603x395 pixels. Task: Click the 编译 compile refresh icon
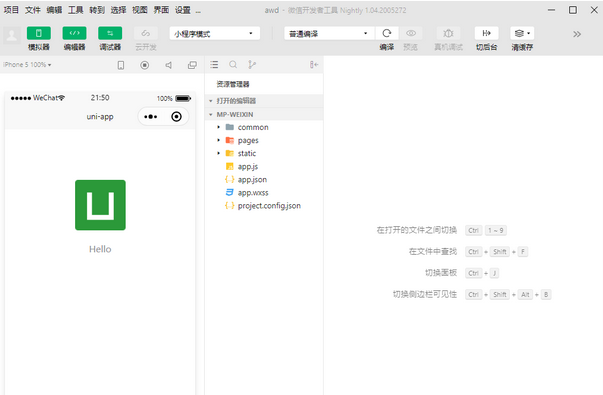[x=386, y=33]
